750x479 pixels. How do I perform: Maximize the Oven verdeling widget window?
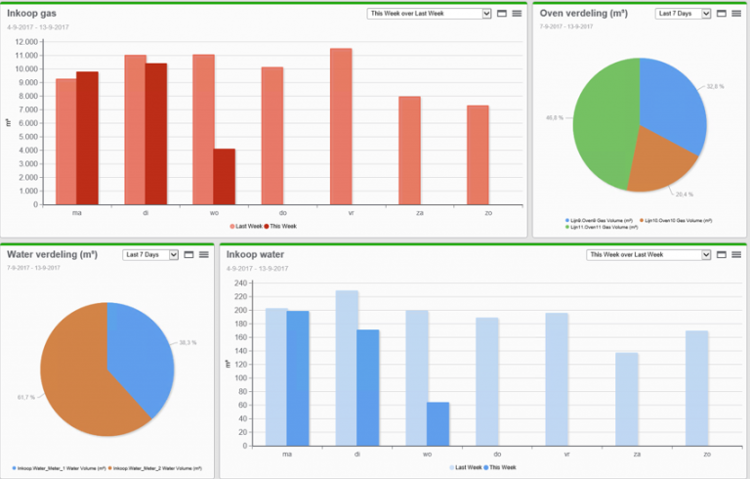click(x=720, y=13)
